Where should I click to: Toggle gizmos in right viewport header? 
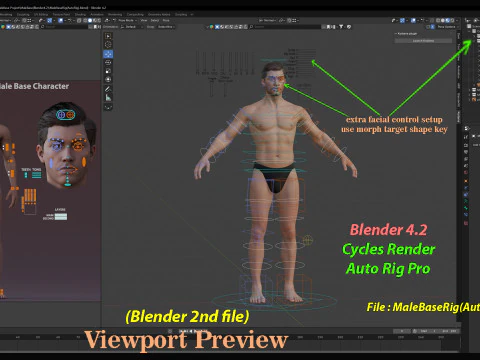pyautogui.click(x=402, y=20)
